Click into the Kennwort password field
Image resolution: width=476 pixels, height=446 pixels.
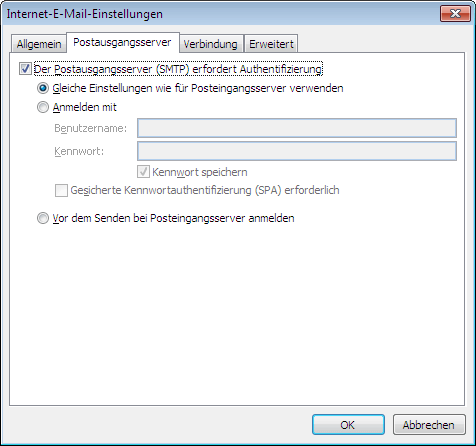297,151
